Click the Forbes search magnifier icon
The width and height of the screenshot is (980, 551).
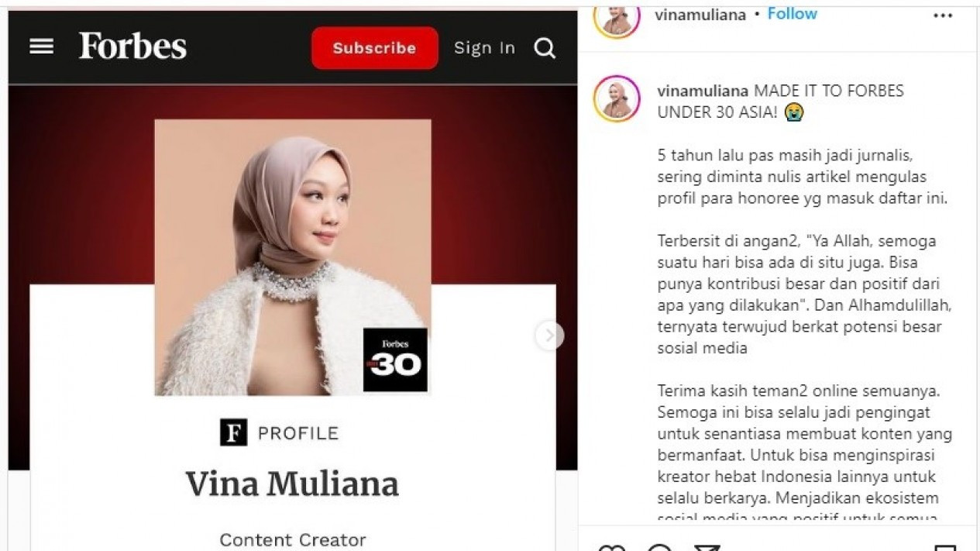[545, 49]
